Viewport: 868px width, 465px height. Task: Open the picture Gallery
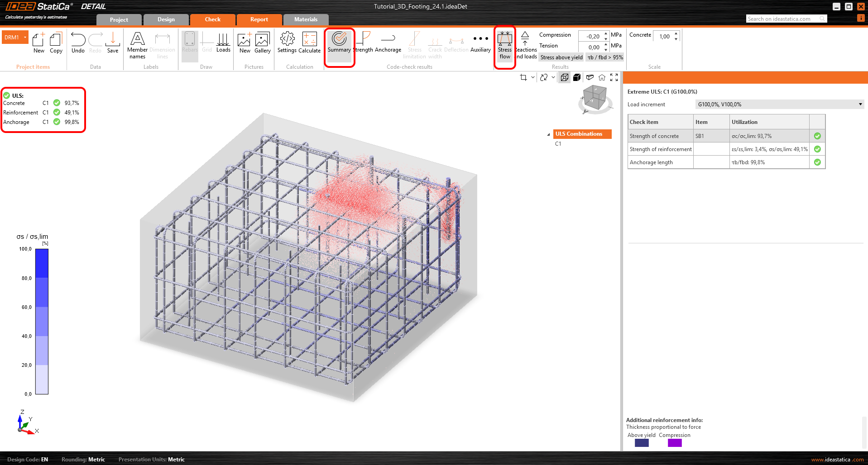(262, 43)
